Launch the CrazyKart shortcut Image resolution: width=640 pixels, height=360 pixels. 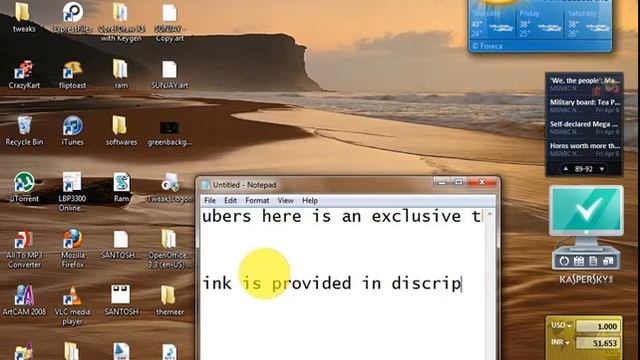click(x=24, y=74)
